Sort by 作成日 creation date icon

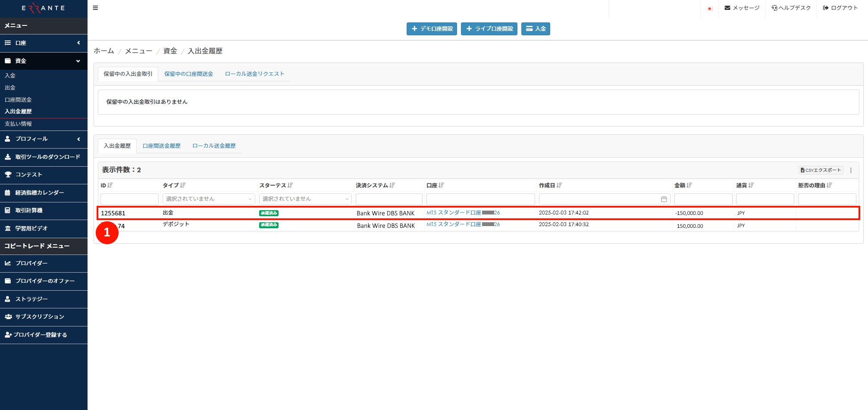[x=559, y=185]
